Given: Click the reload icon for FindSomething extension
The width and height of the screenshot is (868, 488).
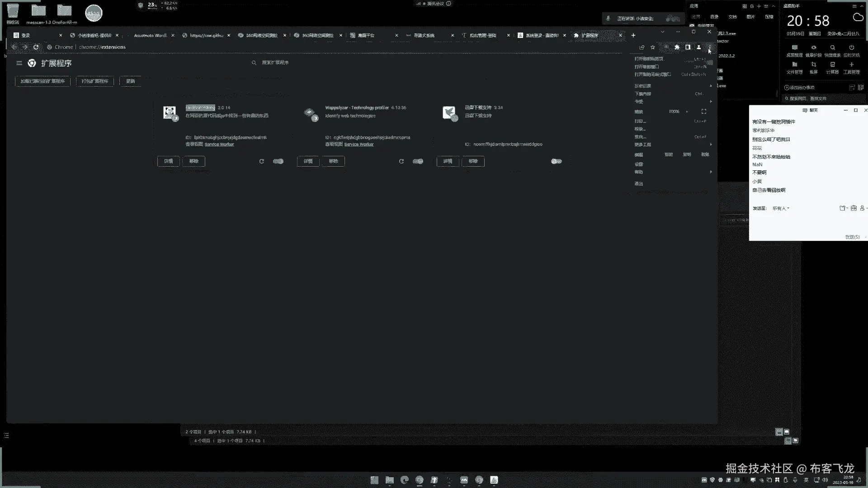Looking at the screenshot, I should click(261, 161).
